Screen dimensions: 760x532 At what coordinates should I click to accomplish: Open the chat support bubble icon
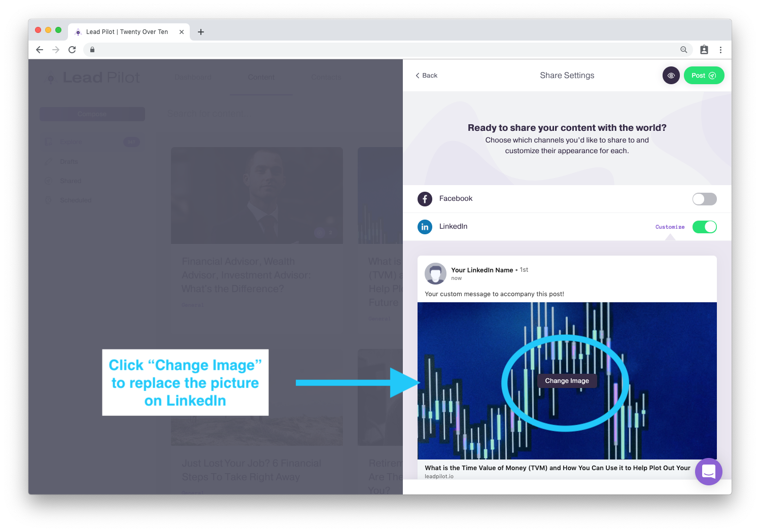click(x=708, y=472)
